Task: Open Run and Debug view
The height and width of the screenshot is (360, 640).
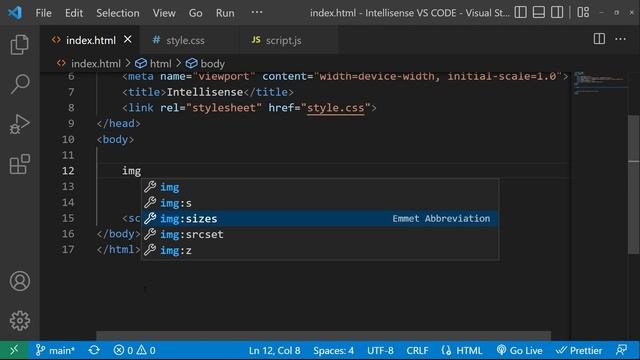Action: coord(19,124)
